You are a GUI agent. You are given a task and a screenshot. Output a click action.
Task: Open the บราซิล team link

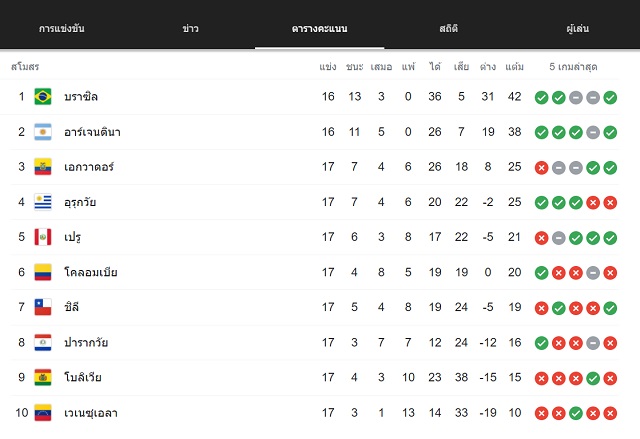tap(81, 97)
